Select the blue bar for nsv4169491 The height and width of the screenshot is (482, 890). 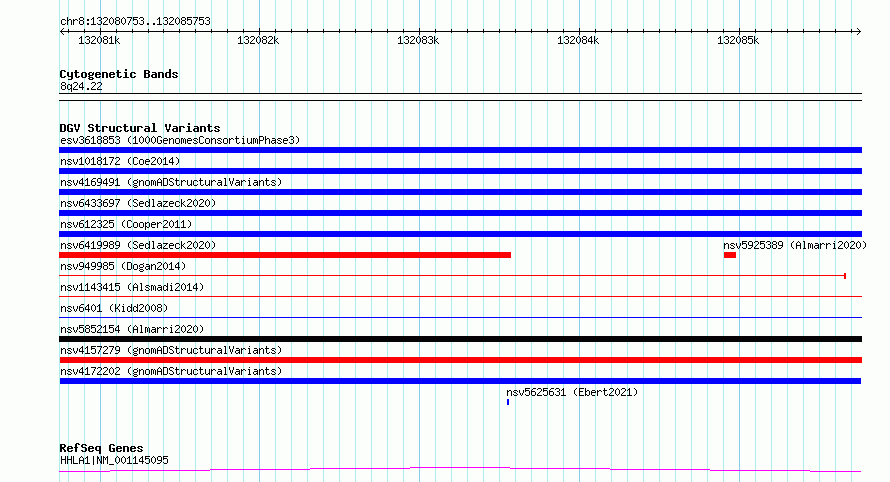coord(460,192)
